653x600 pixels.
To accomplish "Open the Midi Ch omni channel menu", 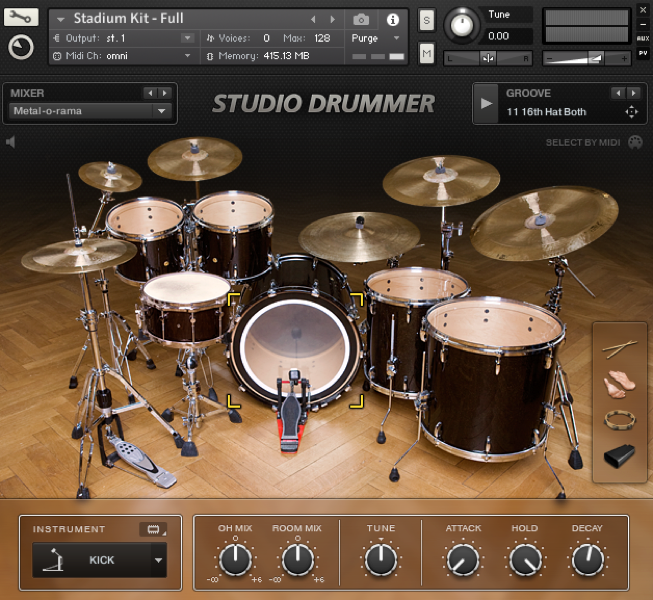I will pos(120,56).
